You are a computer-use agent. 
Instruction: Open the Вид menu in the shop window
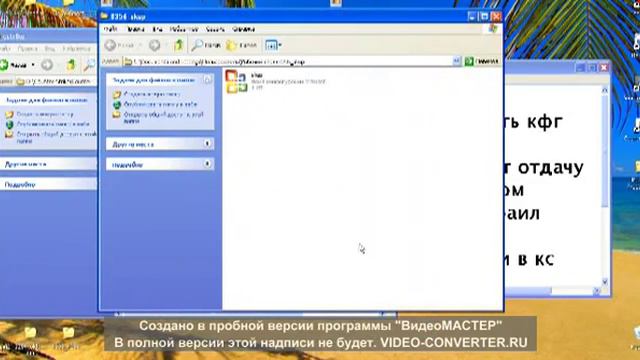(x=158, y=29)
